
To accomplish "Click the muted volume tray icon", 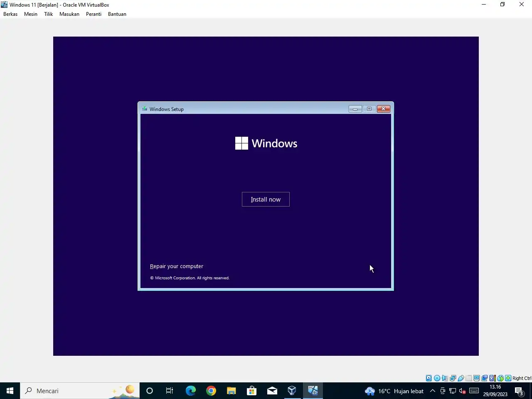I will pos(463,391).
